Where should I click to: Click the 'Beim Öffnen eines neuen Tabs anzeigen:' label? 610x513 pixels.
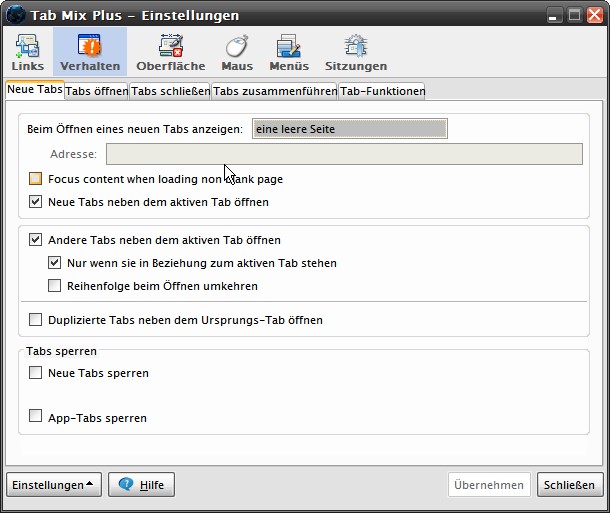pos(135,129)
